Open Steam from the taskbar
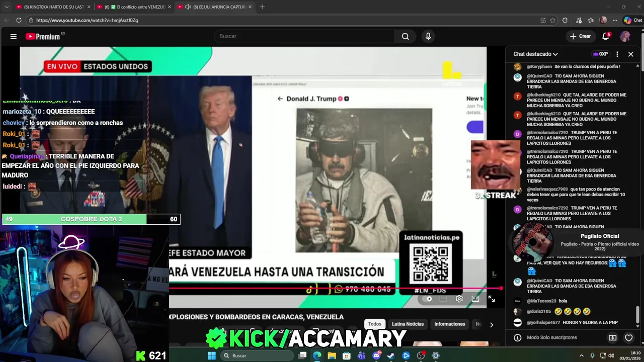Viewport: 644px width, 362px height. 391,355
